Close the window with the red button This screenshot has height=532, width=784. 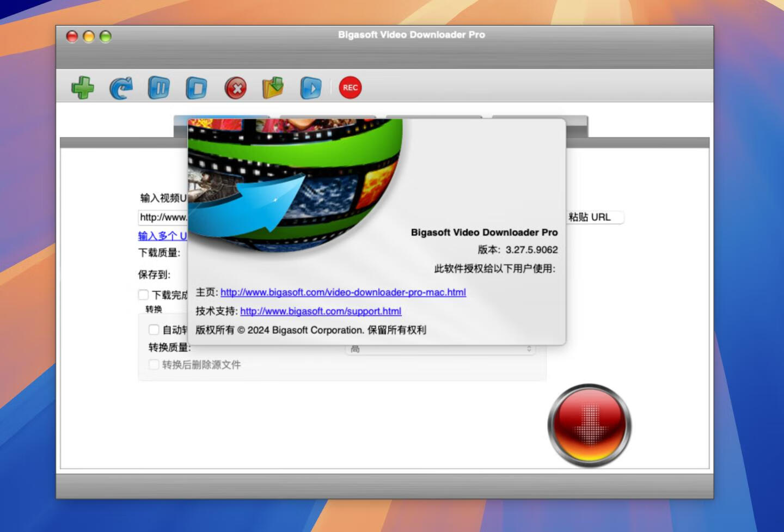click(x=72, y=36)
